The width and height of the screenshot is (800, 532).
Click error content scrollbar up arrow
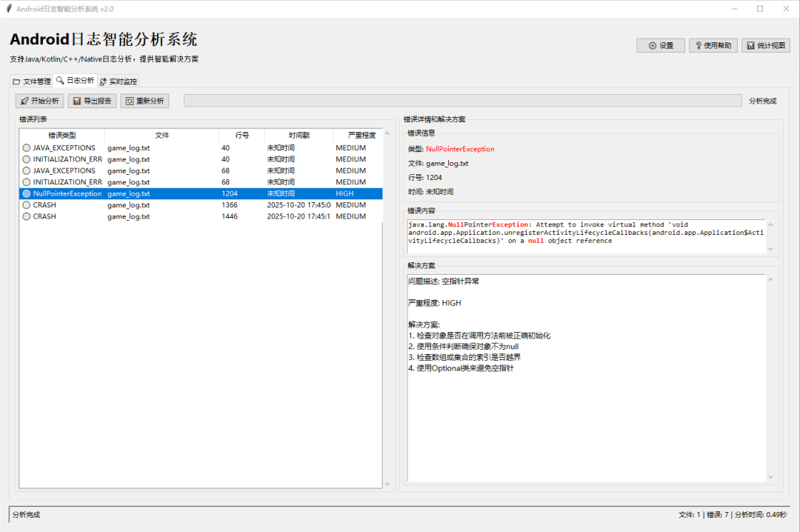click(770, 225)
